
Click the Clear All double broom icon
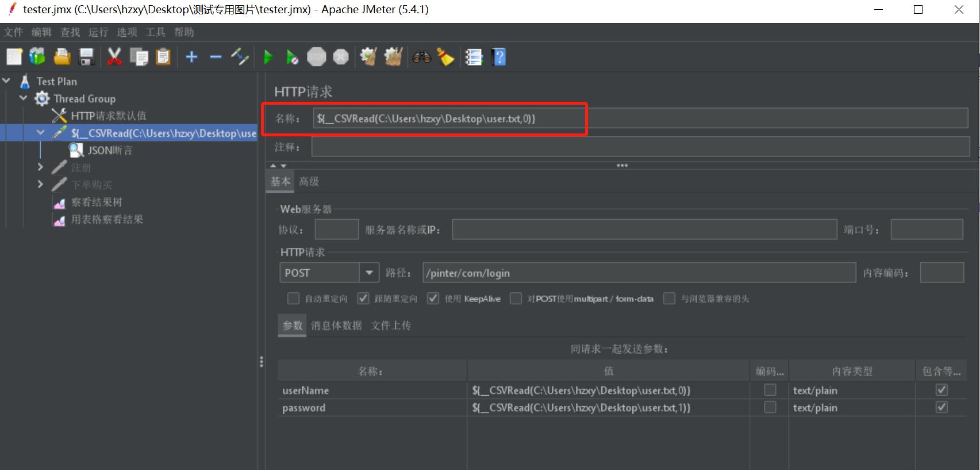393,57
